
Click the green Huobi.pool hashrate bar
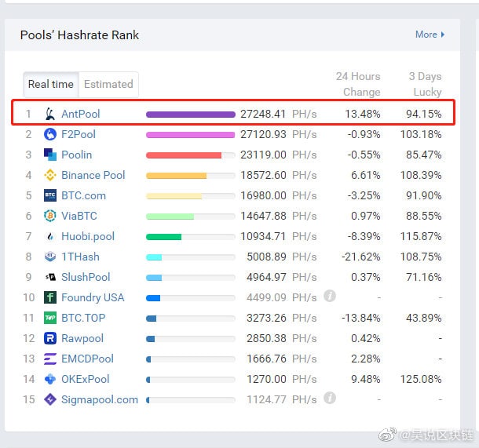164,237
